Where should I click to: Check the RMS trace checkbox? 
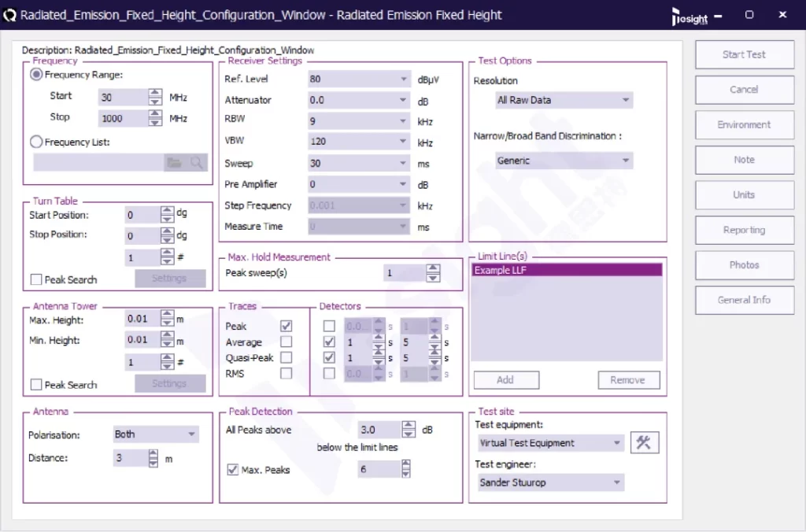tap(287, 373)
